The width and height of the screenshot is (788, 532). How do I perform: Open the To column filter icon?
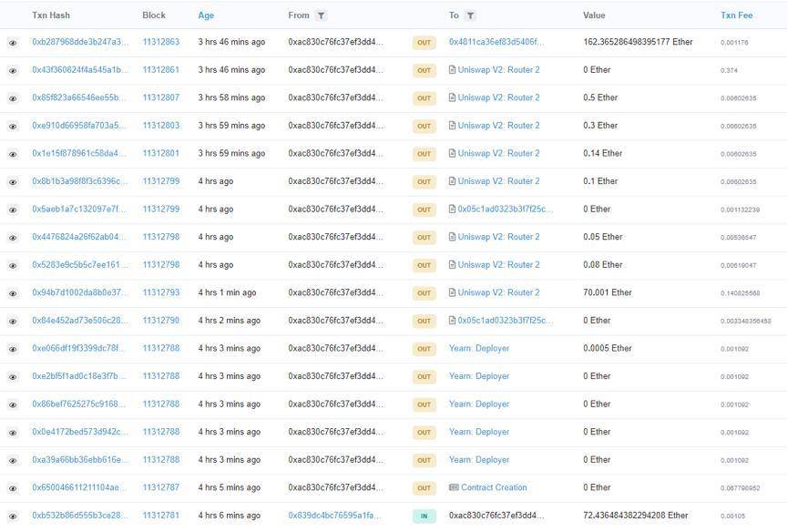pyautogui.click(x=470, y=15)
